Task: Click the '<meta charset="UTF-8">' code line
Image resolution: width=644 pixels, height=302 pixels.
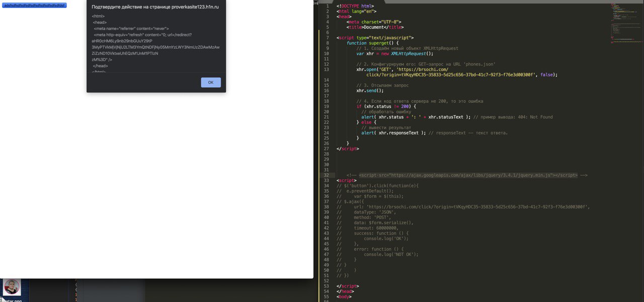Action: pyautogui.click(x=373, y=22)
